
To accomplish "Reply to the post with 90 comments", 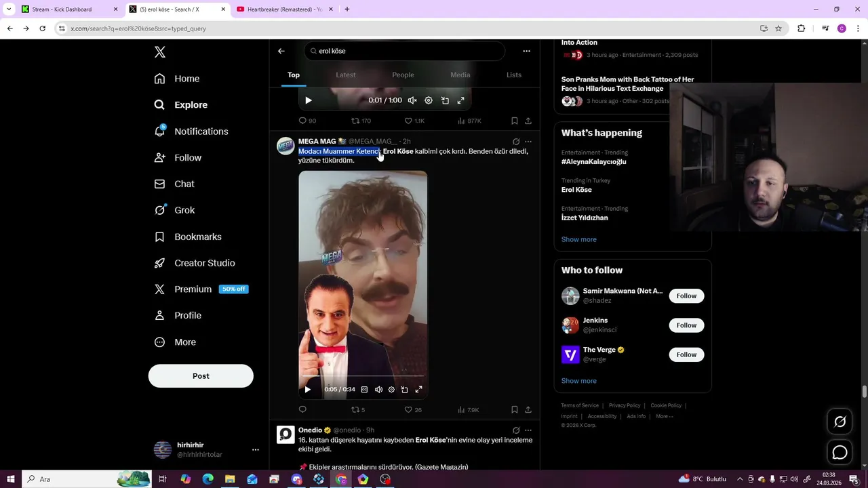I will coord(307,121).
